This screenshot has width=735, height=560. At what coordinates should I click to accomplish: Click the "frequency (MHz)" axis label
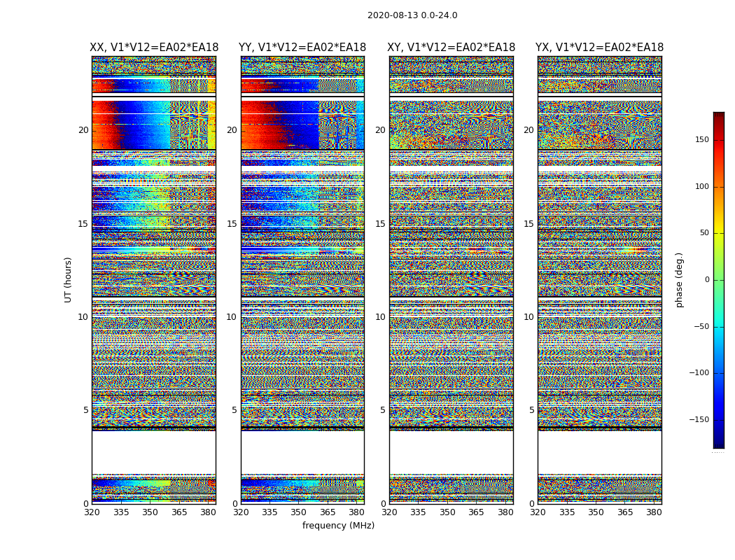coord(338,525)
